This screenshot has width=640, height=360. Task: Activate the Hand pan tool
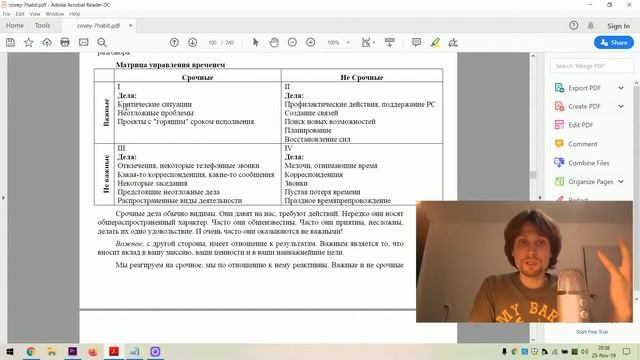[x=274, y=42]
